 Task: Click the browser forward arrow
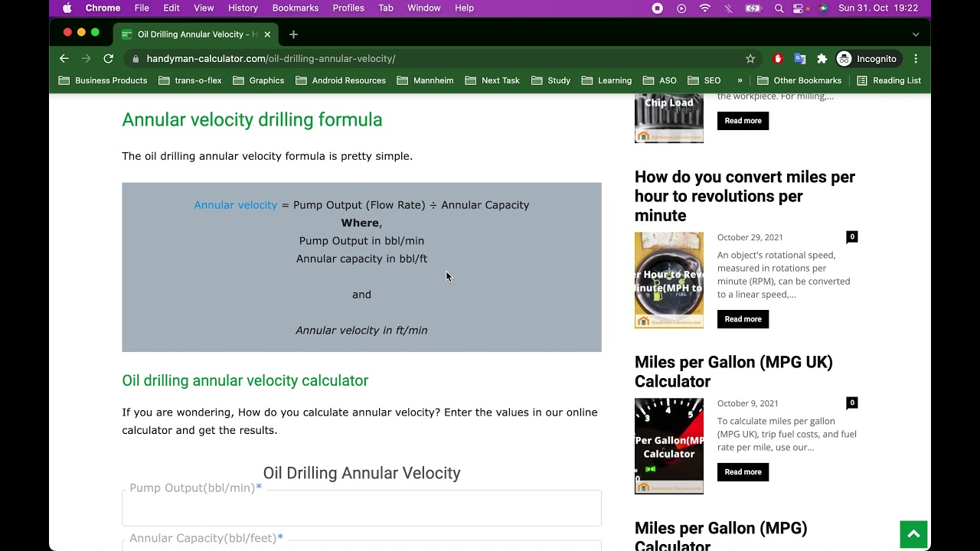87,59
